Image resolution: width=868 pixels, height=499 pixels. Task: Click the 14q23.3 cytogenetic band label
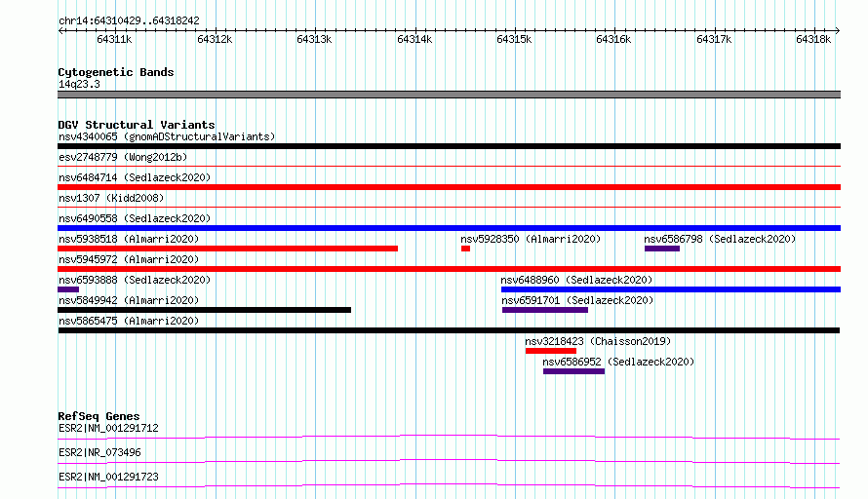point(79,84)
